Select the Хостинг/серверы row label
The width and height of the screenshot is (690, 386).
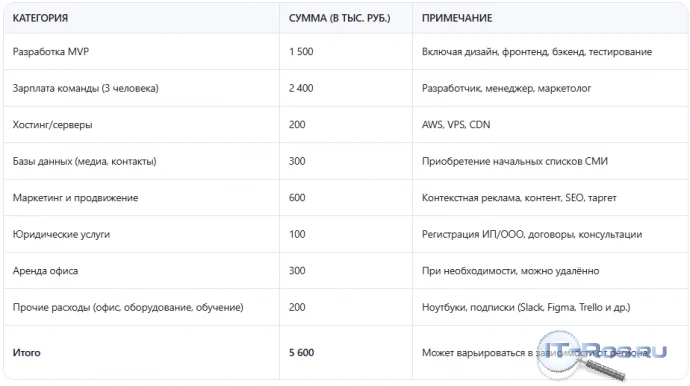[x=52, y=125]
